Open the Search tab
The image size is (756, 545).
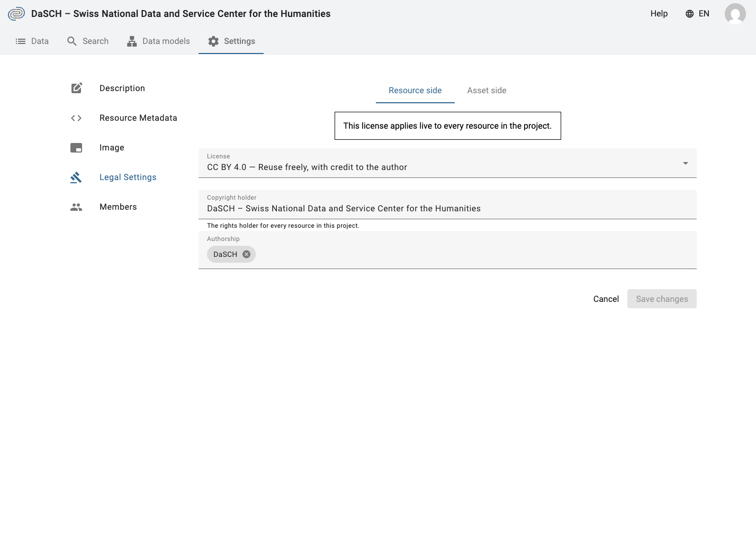[87, 41]
